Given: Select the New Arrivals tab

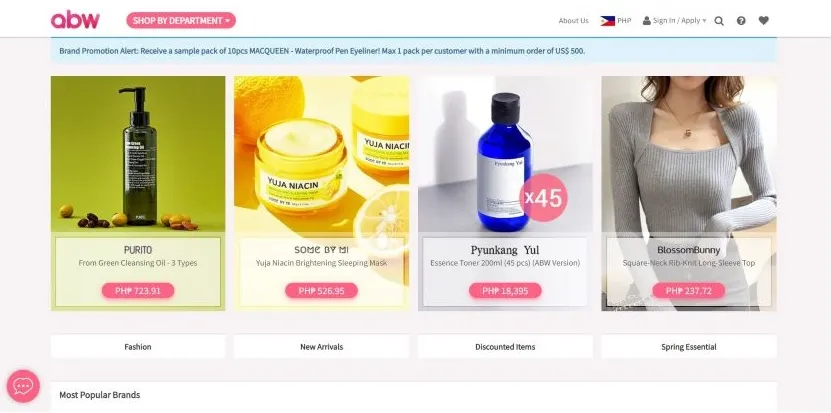Looking at the screenshot, I should 322,347.
